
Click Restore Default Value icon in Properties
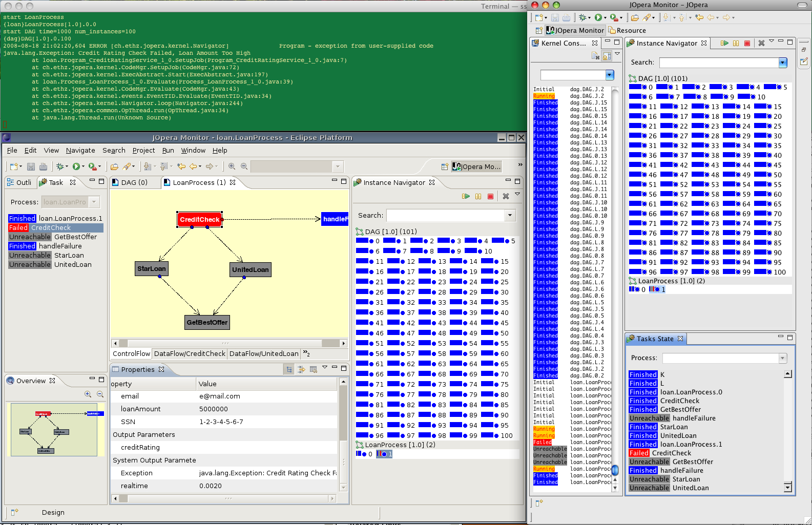click(313, 369)
